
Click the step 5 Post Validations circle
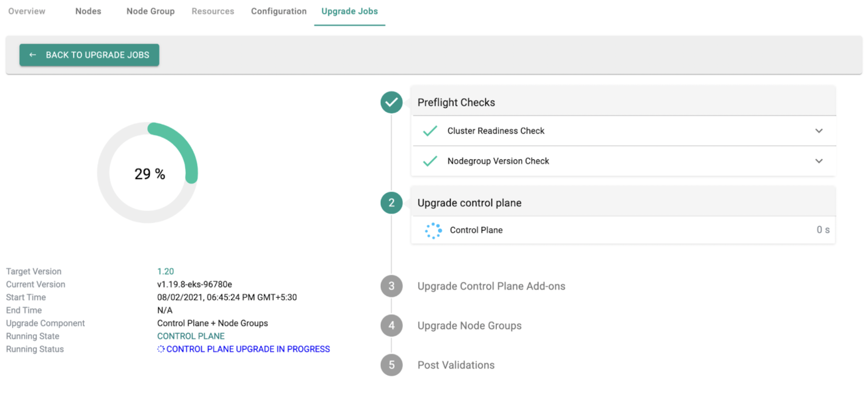tap(391, 365)
